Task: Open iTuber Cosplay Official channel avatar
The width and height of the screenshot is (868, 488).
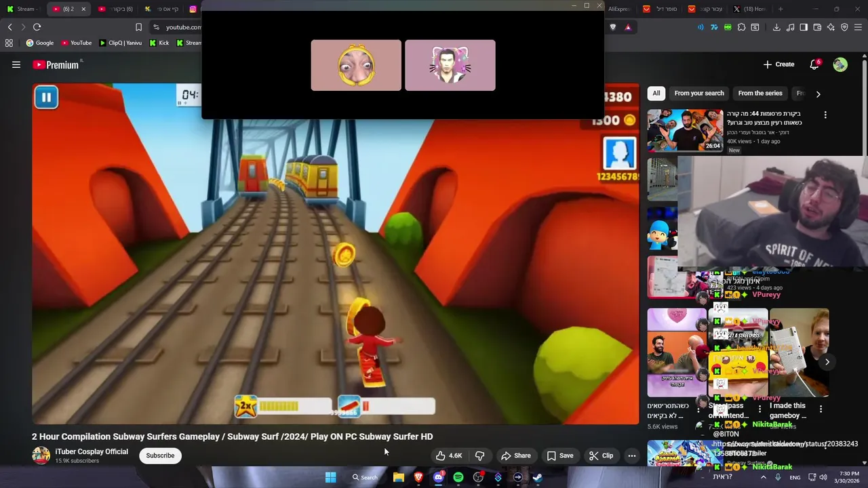Action: tap(41, 455)
